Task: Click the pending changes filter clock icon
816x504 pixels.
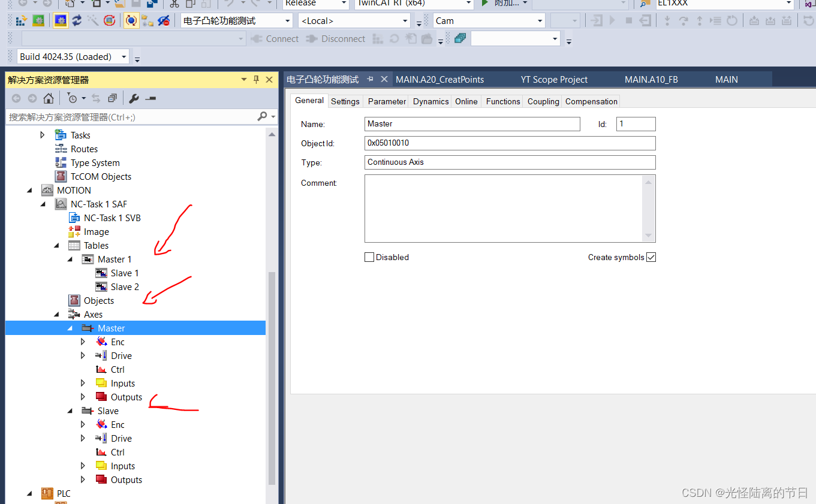Action: [x=72, y=98]
